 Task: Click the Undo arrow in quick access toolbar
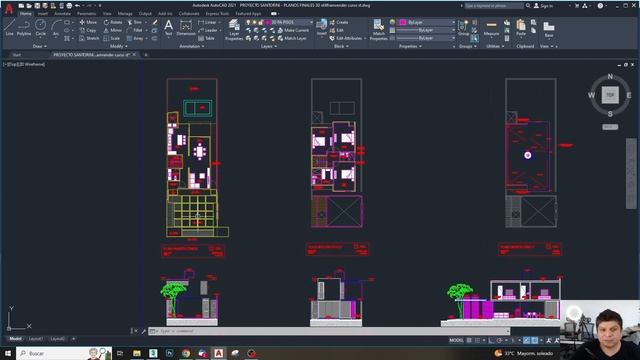(x=78, y=6)
